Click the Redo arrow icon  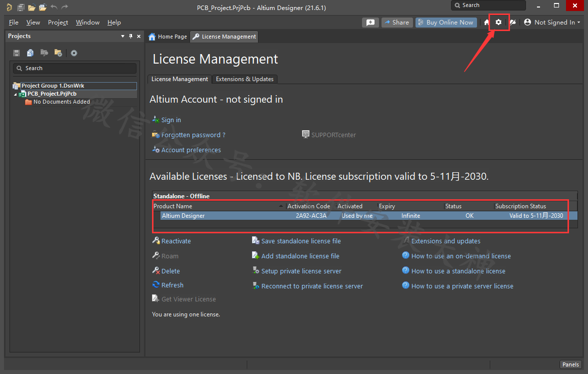click(x=65, y=7)
